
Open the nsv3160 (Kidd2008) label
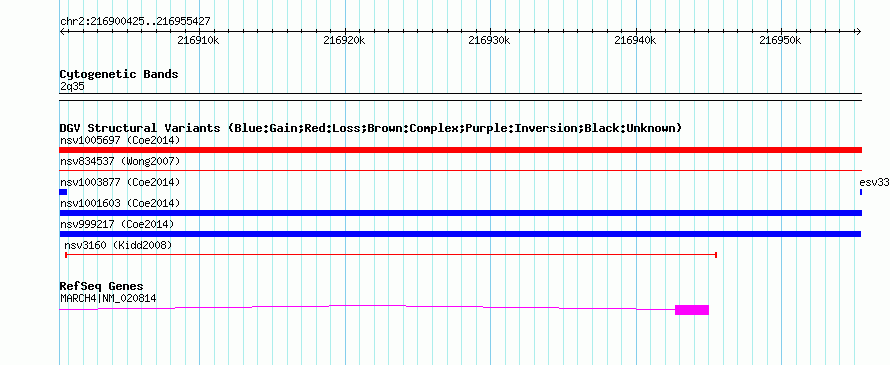click(x=118, y=245)
